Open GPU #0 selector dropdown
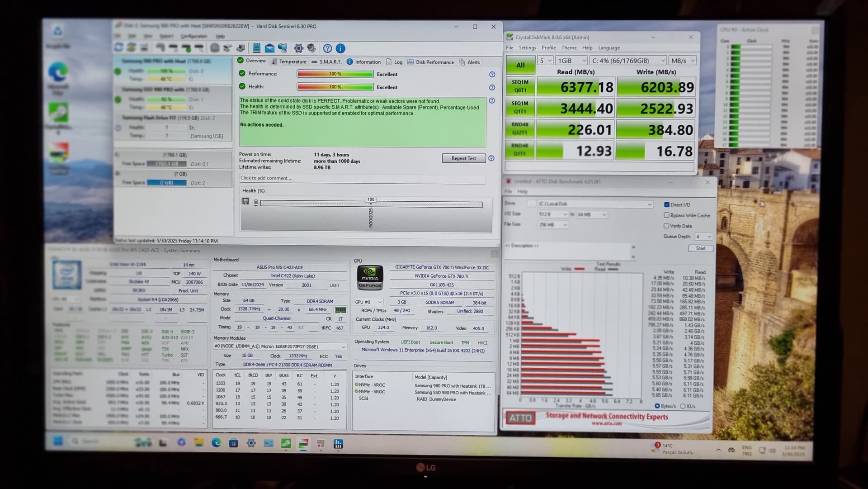The height and width of the screenshot is (489, 868). click(368, 302)
